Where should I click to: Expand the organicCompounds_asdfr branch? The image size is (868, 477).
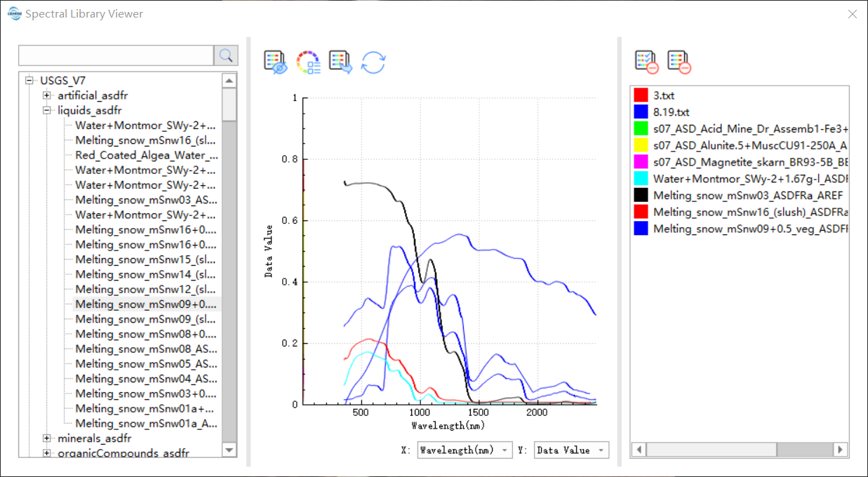click(46, 453)
